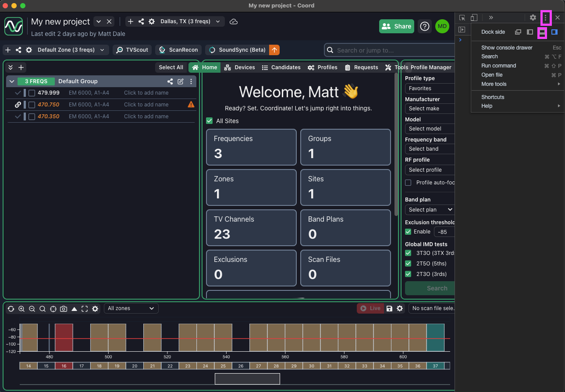Check the 470.750 frequency checkbox

[32, 105]
